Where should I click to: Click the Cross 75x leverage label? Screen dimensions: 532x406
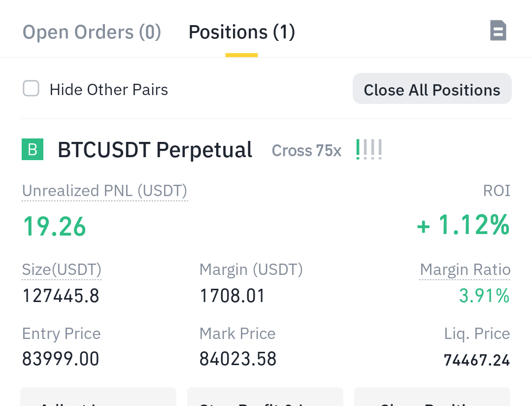click(306, 151)
